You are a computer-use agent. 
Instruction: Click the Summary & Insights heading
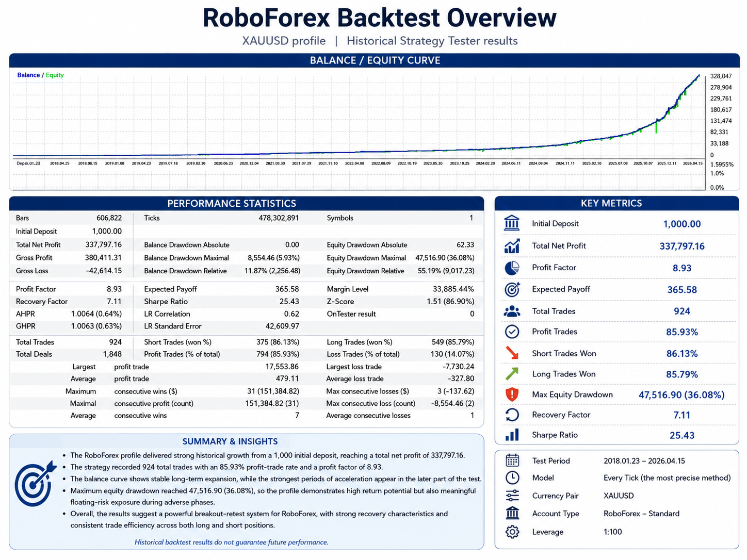click(230, 441)
